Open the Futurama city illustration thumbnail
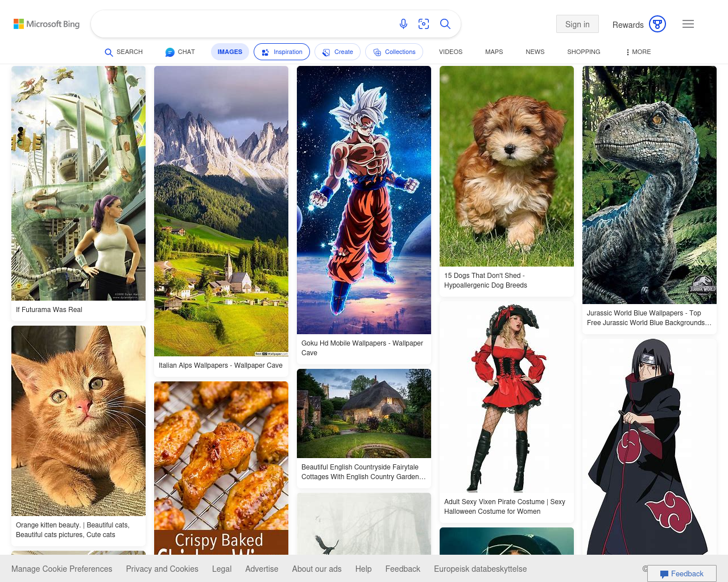 click(x=78, y=183)
